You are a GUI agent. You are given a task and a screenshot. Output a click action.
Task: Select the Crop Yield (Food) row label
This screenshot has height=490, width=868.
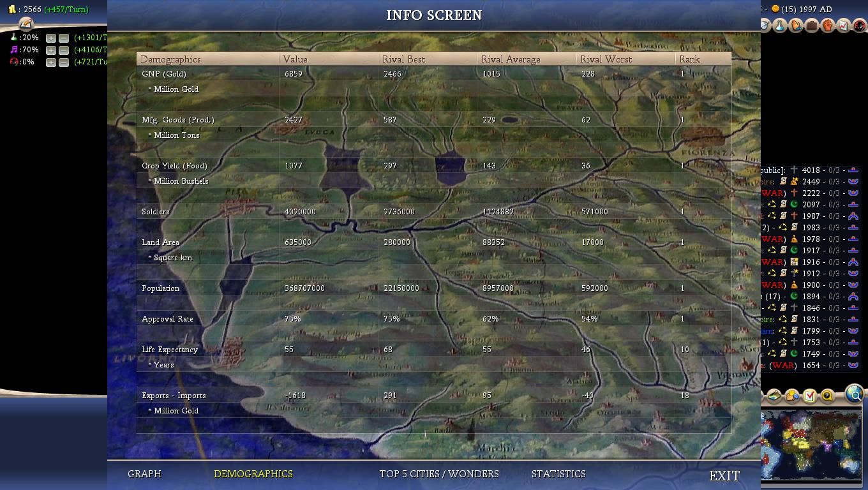175,166
